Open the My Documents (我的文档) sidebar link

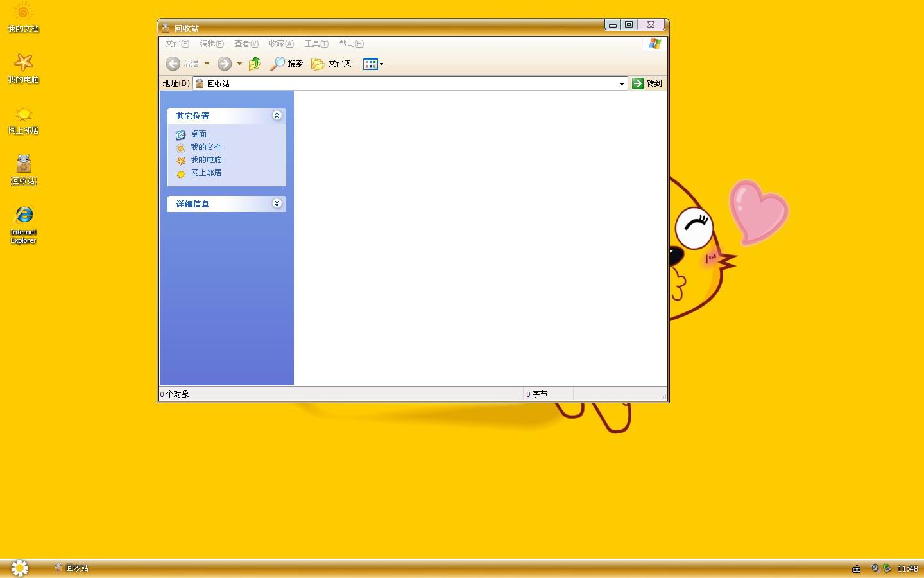point(206,147)
